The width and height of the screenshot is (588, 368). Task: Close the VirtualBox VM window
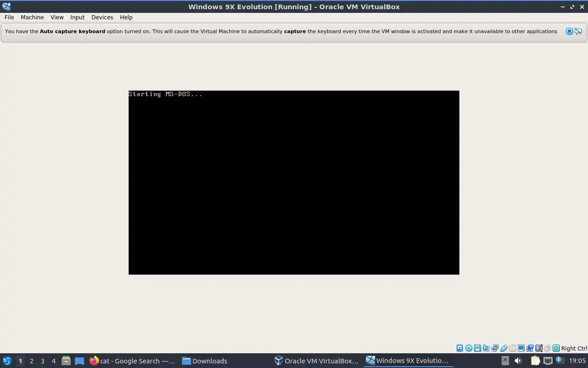pyautogui.click(x=582, y=7)
